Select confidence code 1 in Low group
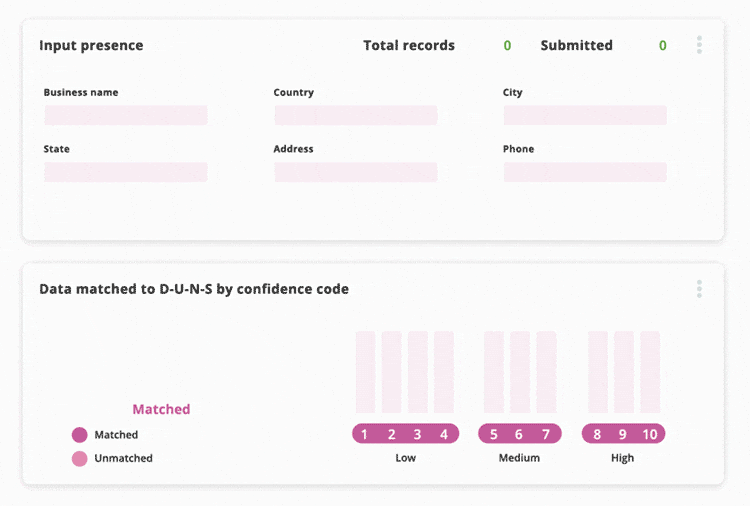 [365, 434]
